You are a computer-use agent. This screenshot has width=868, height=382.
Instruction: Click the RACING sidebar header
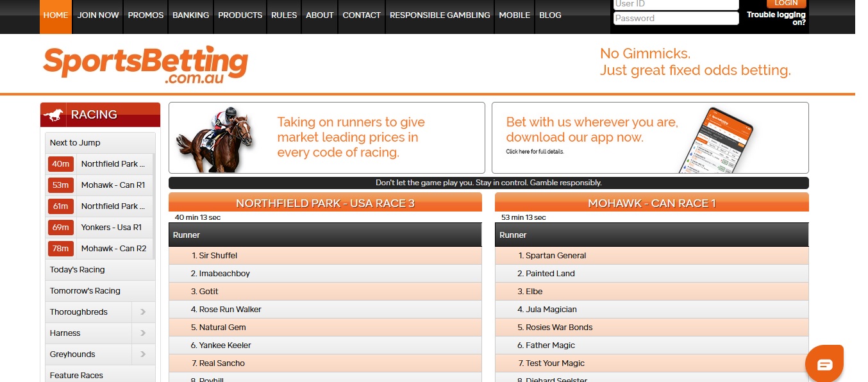100,115
